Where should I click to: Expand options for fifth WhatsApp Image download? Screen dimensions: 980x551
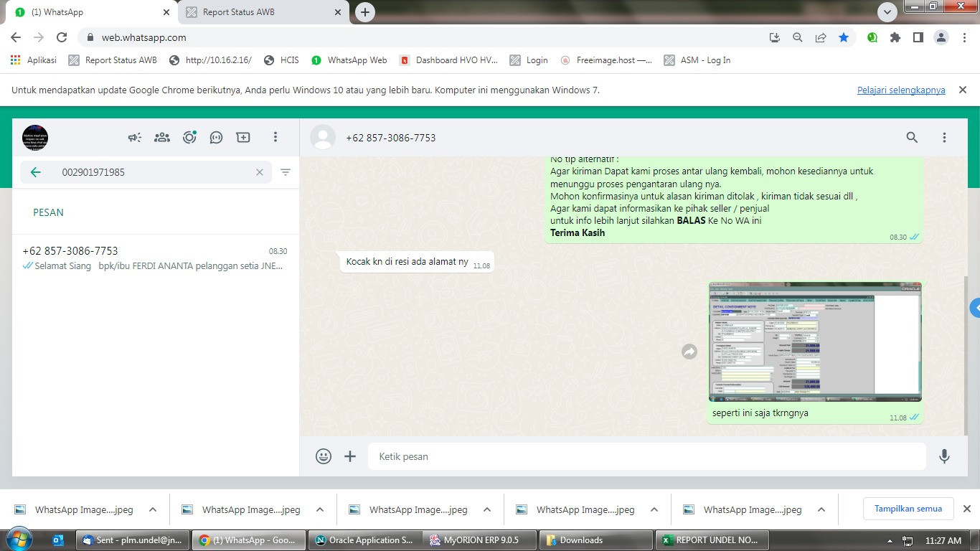pyautogui.click(x=821, y=510)
